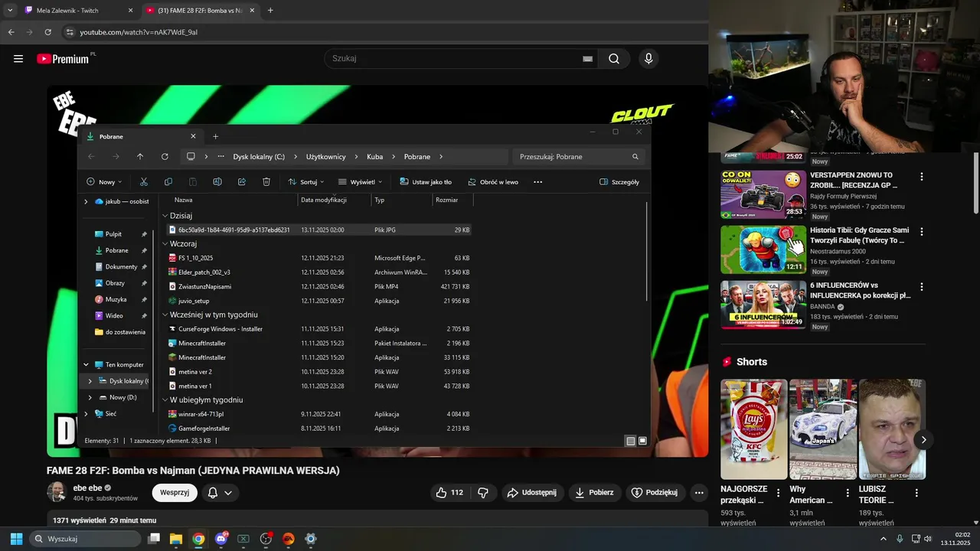This screenshot has height=551, width=980.
Task: Click the YouTube search magnifier button
Action: pos(614,59)
